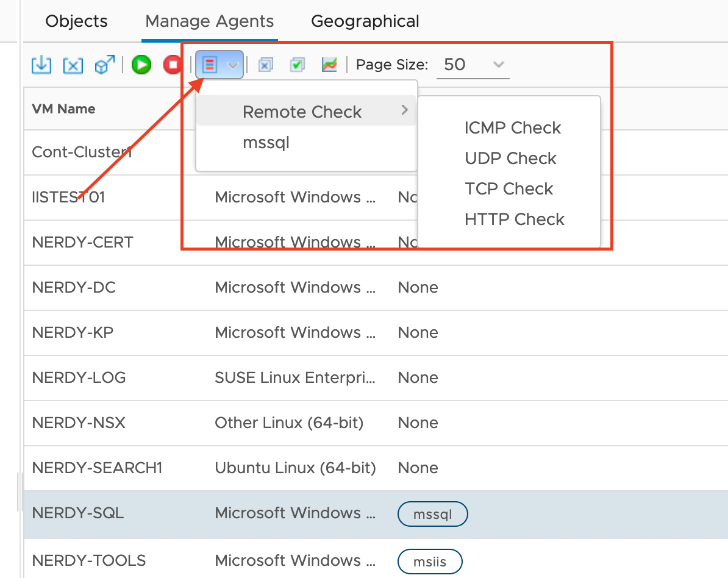Viewport: 728px width, 578px height.
Task: Select the NERDY-SQL VM row
Action: coord(376,514)
